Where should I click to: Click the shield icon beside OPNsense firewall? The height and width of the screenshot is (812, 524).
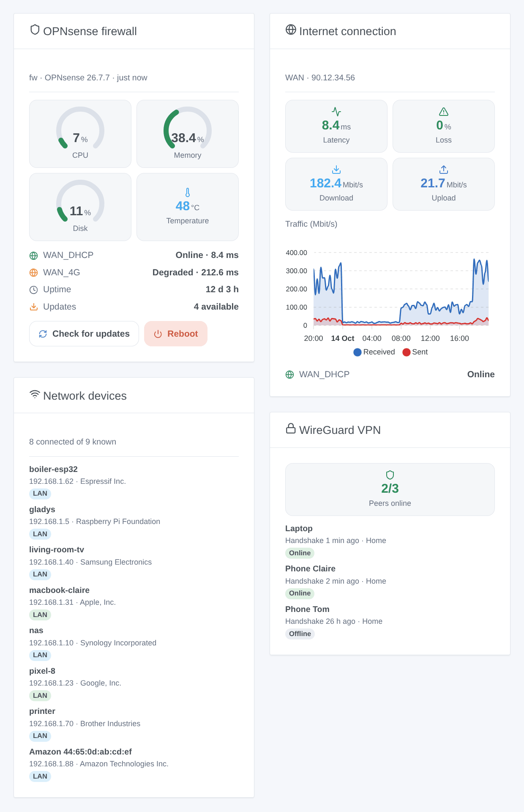[x=35, y=30]
